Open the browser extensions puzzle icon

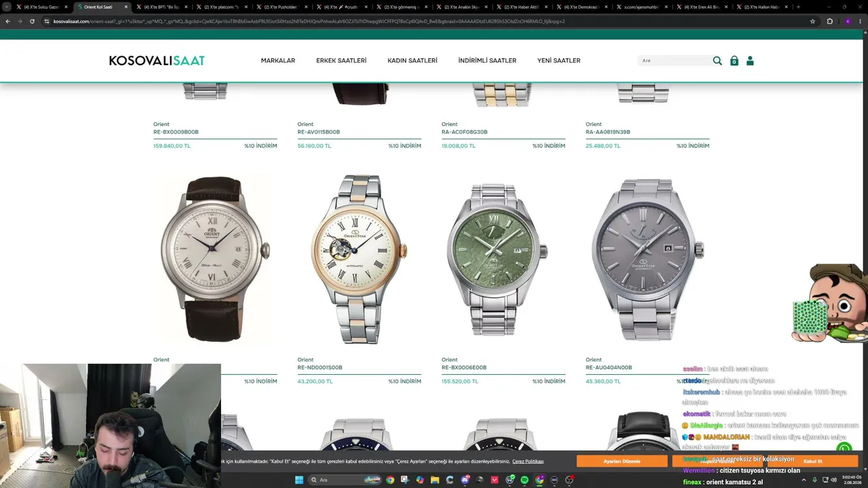click(x=829, y=21)
